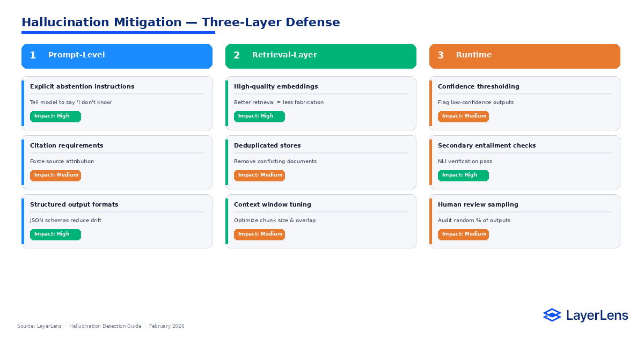Open the Confidence thresholding card title

[479, 86]
